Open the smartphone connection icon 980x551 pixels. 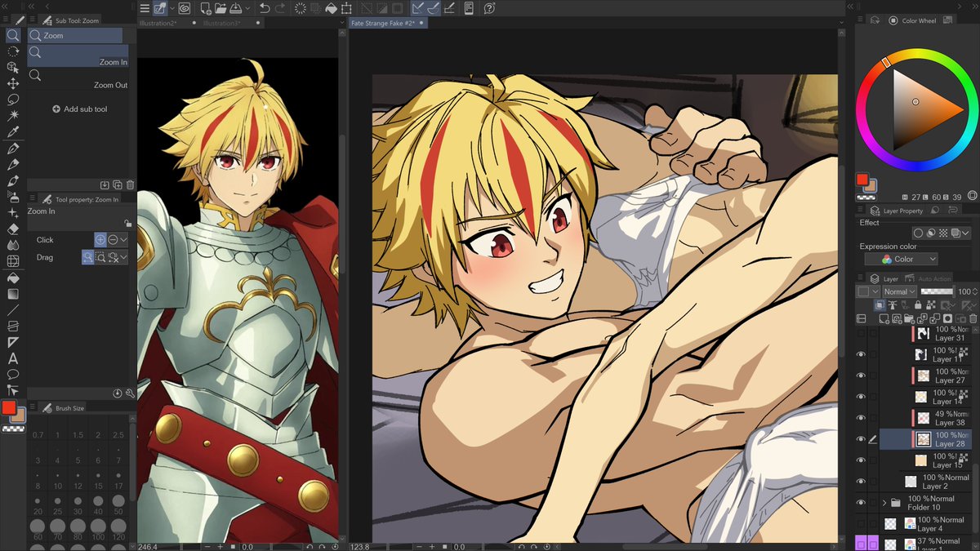pyautogui.click(x=470, y=8)
